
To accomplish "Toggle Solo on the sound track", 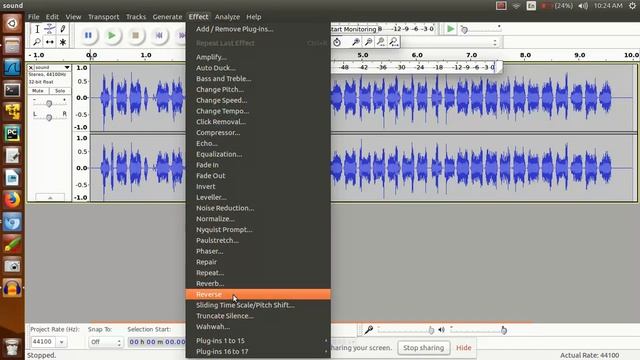I will click(60, 91).
